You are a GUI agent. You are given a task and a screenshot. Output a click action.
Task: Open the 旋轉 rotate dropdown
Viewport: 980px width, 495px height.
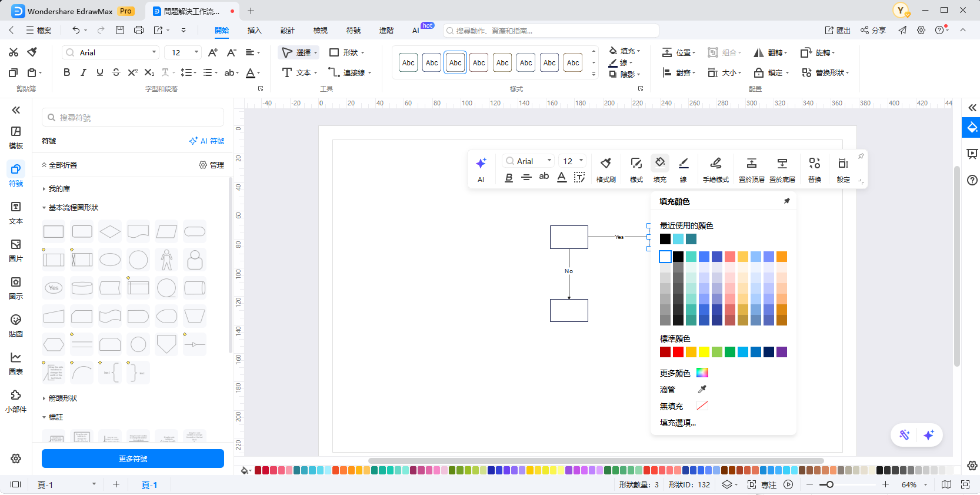pyautogui.click(x=818, y=52)
